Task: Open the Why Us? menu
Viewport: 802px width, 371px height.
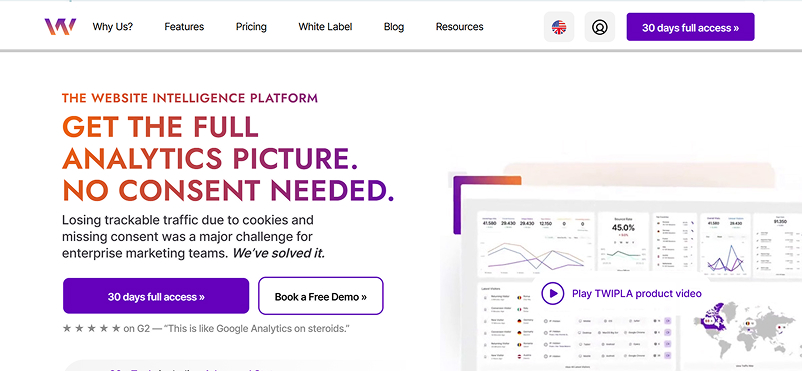Action: pos(113,27)
